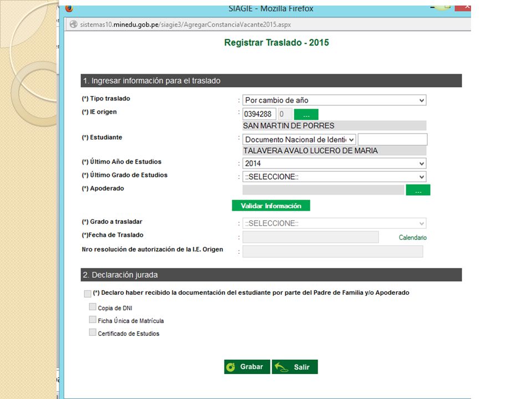This screenshot has width=532, height=399.
Task: Check the Certificado de Estudios checkbox
Action: click(x=93, y=332)
